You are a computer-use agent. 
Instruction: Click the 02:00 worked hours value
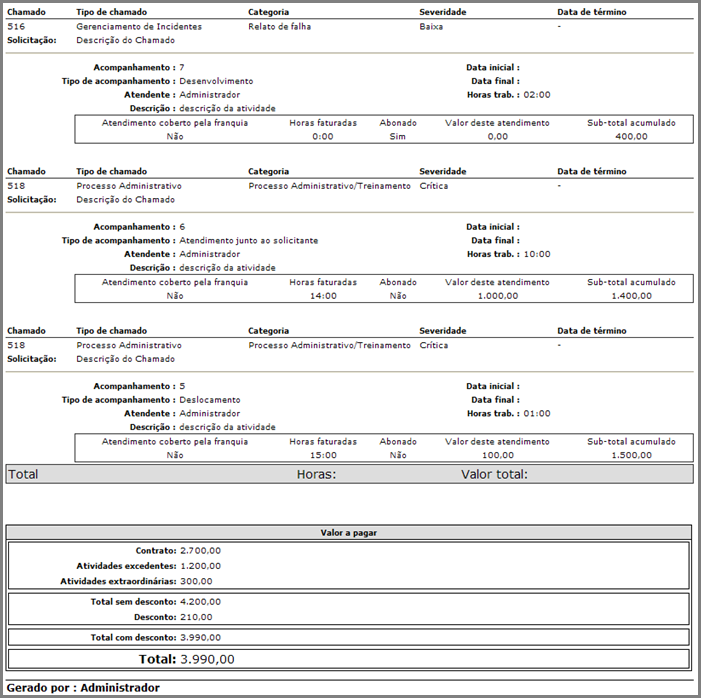[x=537, y=95]
